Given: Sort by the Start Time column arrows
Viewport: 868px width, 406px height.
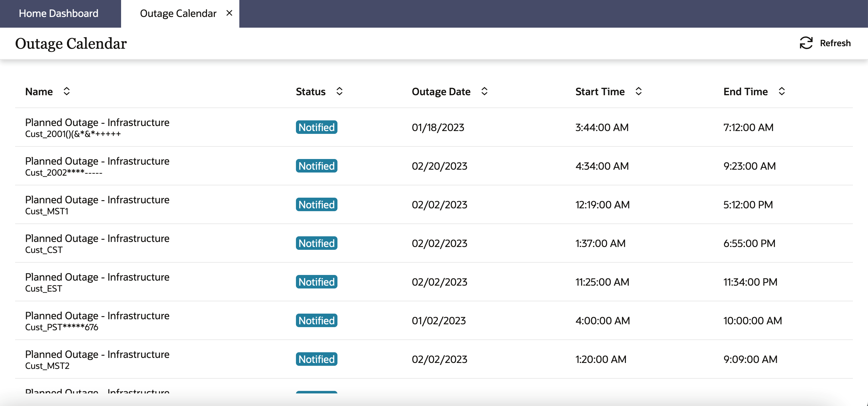Looking at the screenshot, I should [x=638, y=91].
